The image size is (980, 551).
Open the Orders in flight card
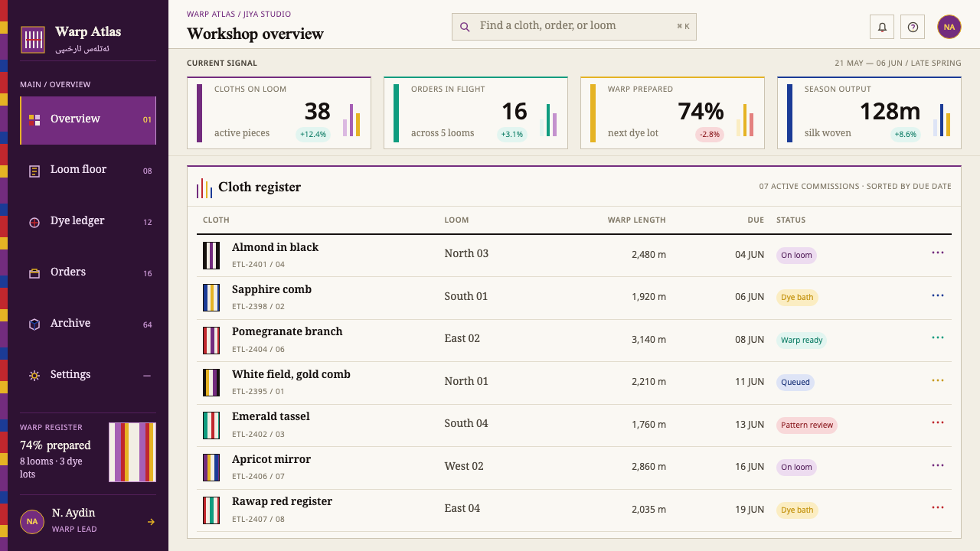point(475,113)
